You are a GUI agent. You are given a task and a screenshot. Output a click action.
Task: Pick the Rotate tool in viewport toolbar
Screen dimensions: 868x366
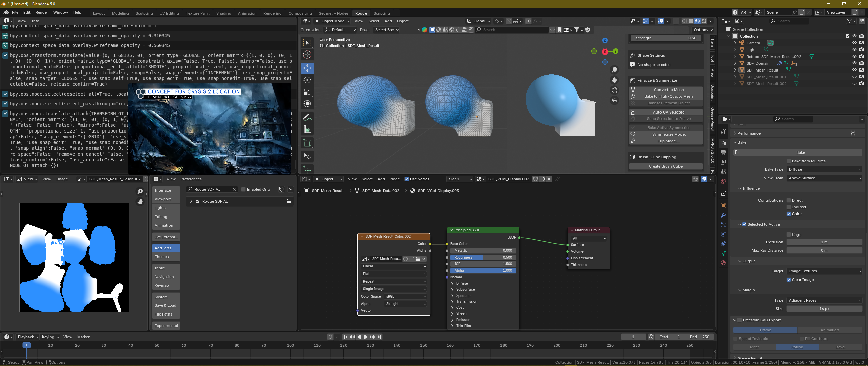(307, 80)
